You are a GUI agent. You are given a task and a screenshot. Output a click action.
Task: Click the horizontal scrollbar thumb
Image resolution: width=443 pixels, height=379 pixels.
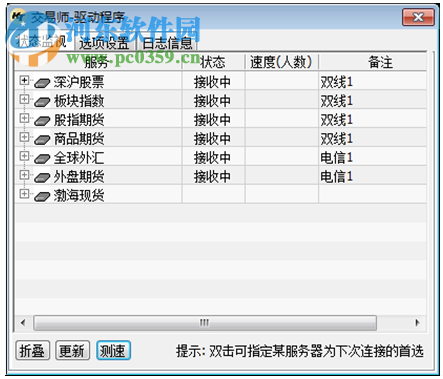[x=205, y=323]
